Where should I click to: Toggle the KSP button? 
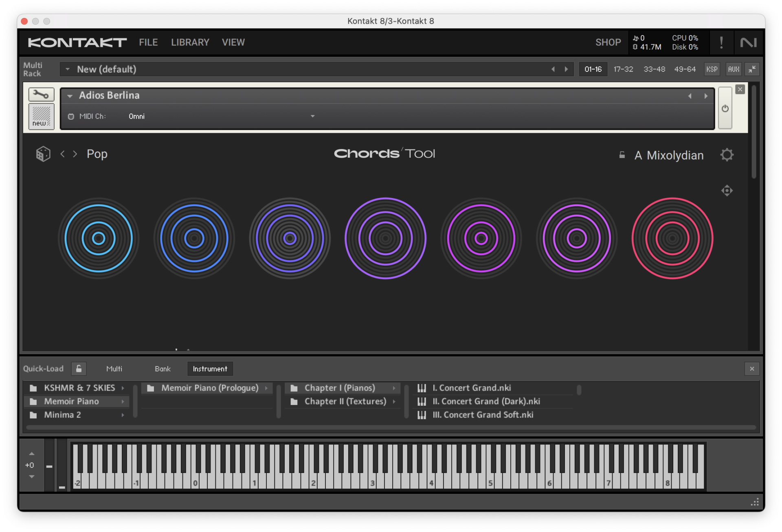(x=712, y=69)
